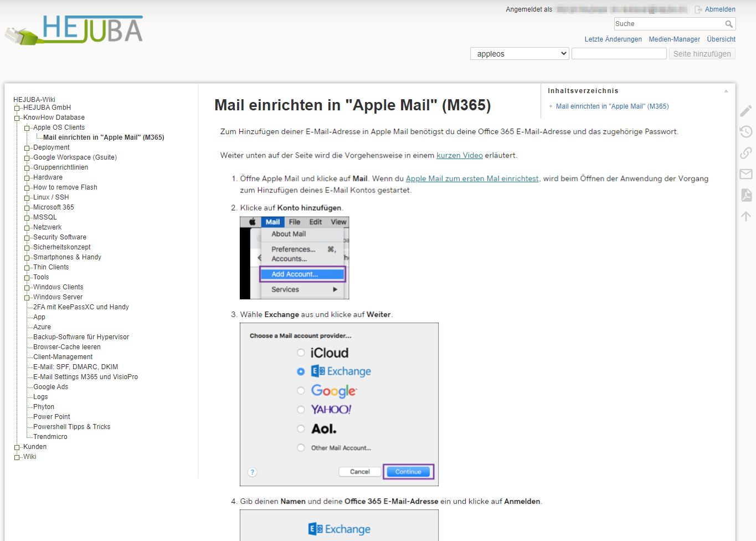Open Power Point page
This screenshot has height=541, width=756.
[x=52, y=417]
